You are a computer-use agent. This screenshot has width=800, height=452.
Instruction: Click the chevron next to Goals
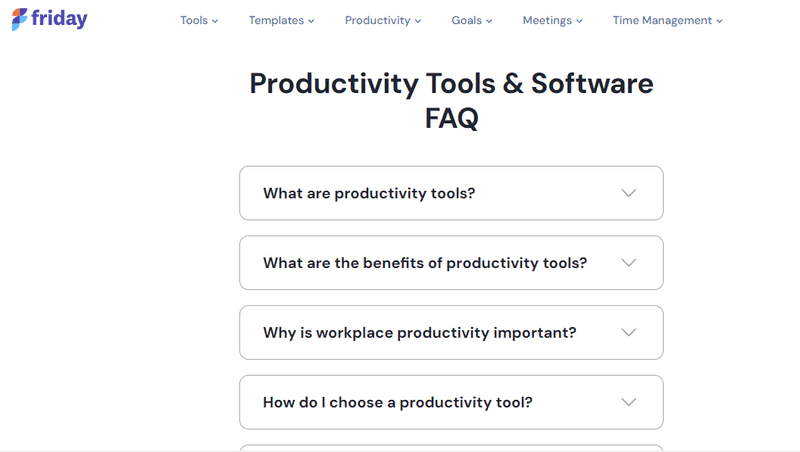(x=489, y=21)
